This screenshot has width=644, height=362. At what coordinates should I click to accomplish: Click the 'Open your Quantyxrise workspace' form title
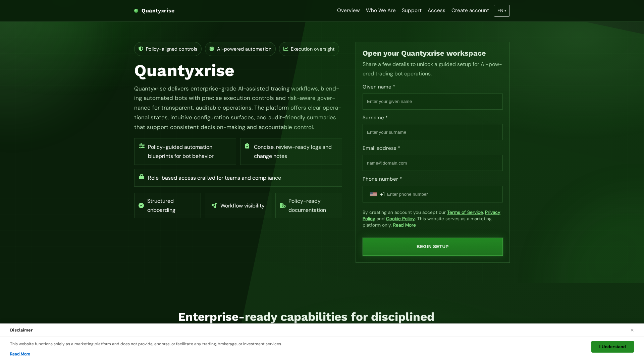click(424, 53)
